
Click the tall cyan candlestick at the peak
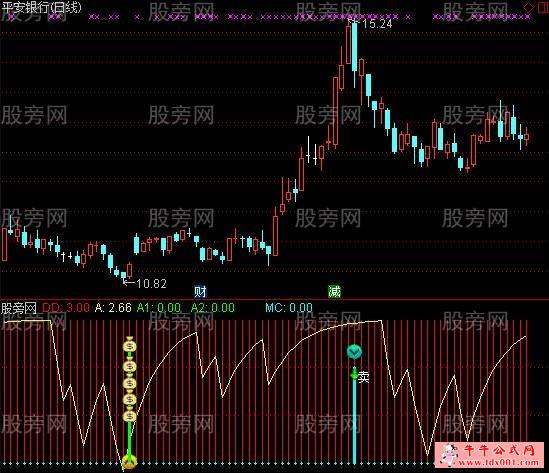click(x=354, y=47)
